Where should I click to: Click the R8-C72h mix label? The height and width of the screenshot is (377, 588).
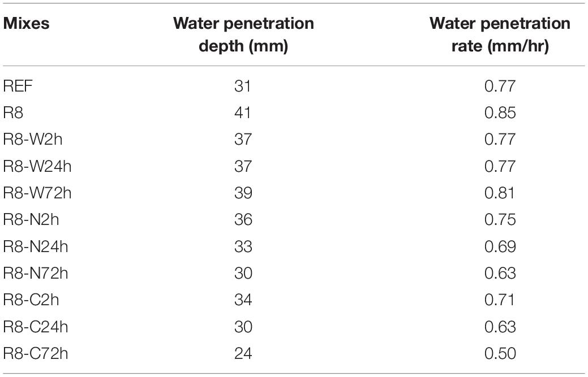pos(36,353)
